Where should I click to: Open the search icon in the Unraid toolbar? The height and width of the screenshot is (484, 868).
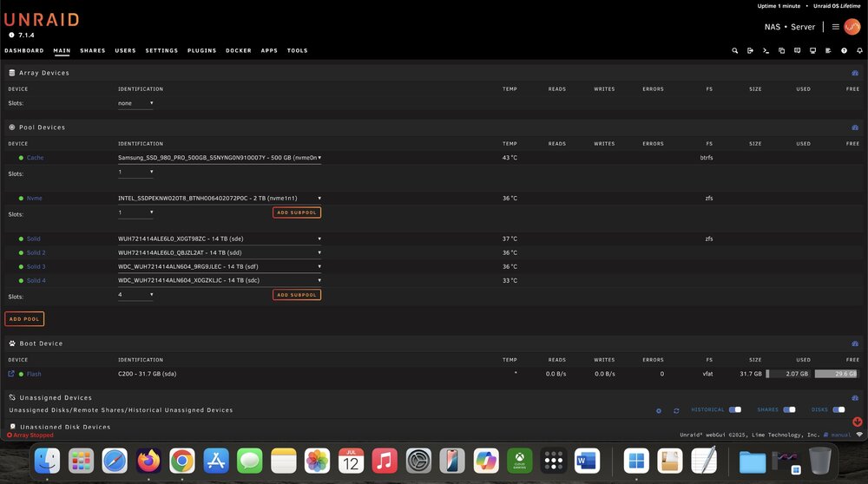tap(734, 50)
